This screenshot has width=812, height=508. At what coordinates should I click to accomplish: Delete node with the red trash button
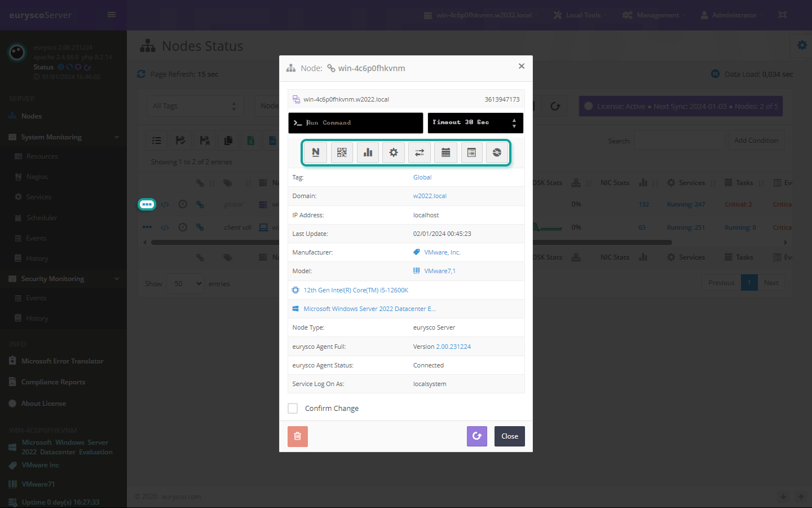298,436
